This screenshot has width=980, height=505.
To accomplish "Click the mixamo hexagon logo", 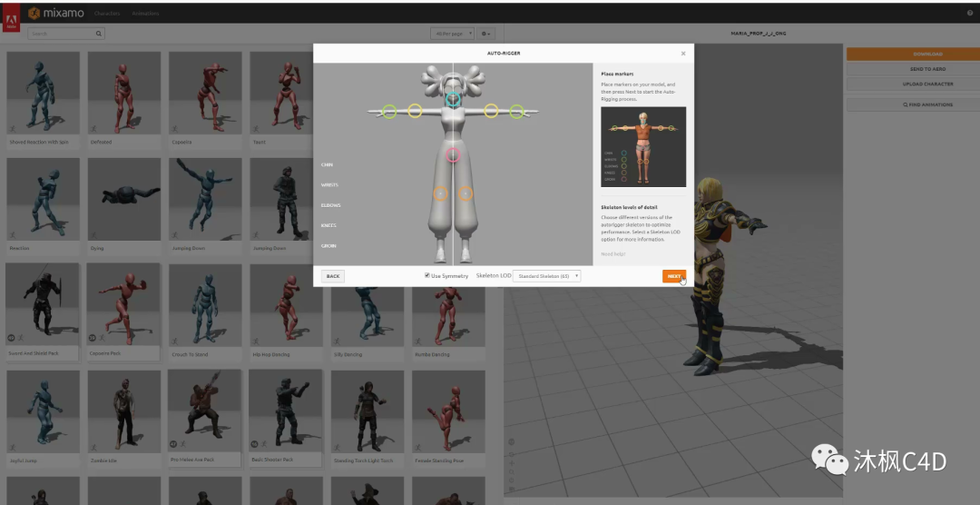I will pyautogui.click(x=34, y=13).
